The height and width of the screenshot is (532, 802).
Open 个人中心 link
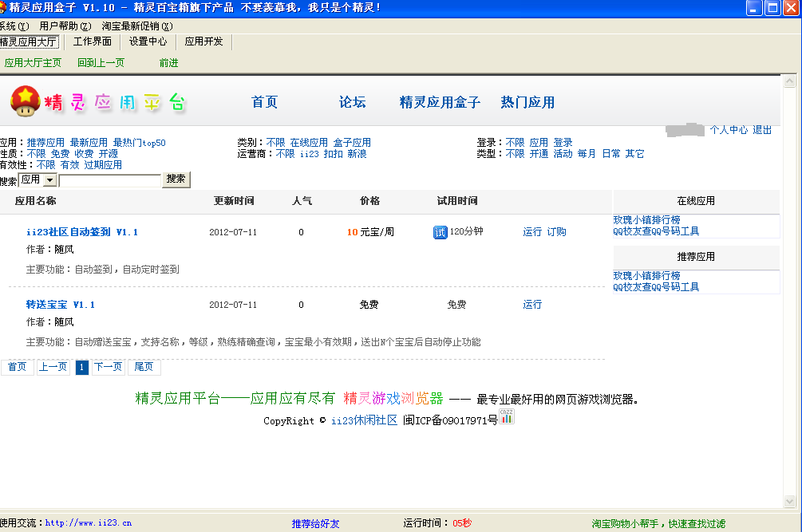click(x=729, y=130)
